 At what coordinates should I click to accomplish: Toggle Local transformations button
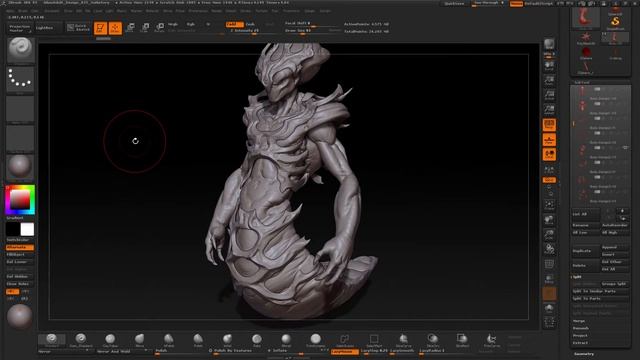[549, 155]
